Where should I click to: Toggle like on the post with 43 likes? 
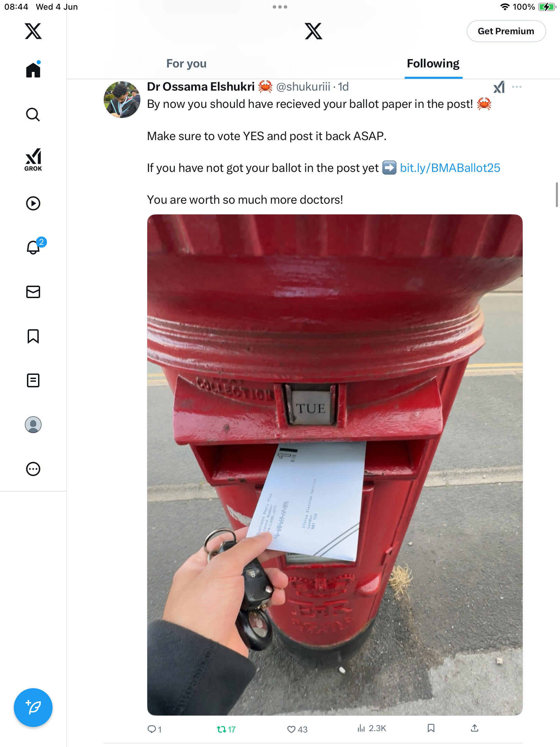[297, 729]
